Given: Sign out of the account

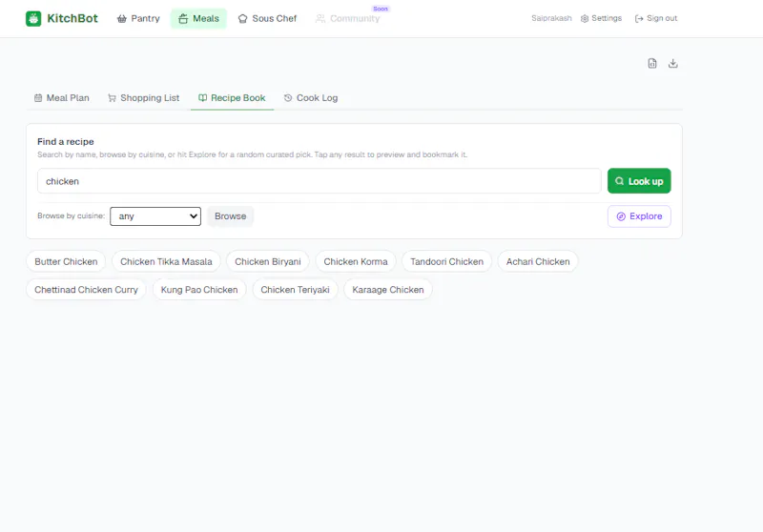Looking at the screenshot, I should point(655,18).
